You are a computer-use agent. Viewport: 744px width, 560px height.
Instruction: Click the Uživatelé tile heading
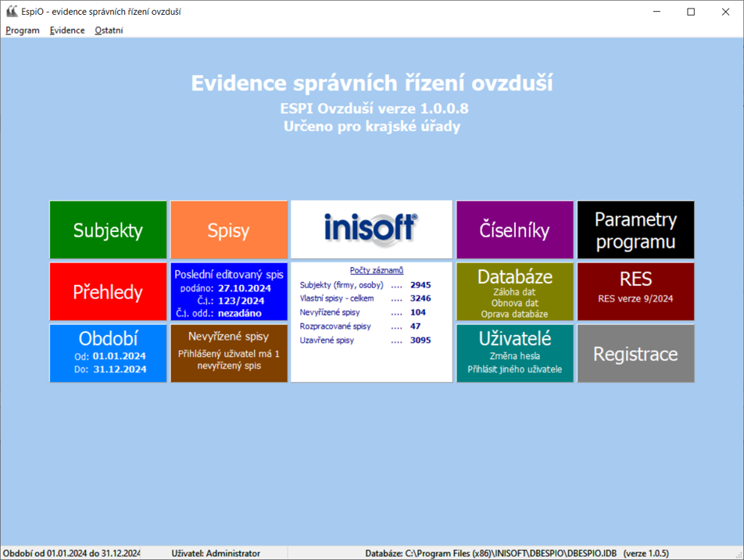point(515,338)
